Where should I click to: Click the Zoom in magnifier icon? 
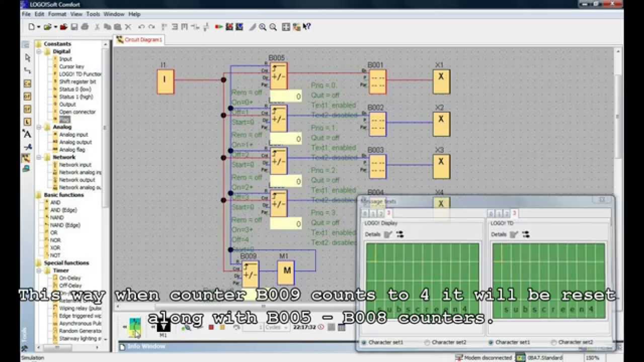click(x=263, y=27)
